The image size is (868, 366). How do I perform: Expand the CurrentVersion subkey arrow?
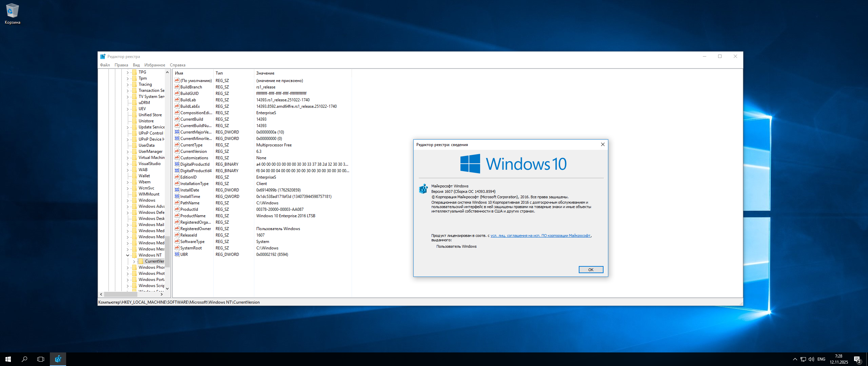(134, 261)
